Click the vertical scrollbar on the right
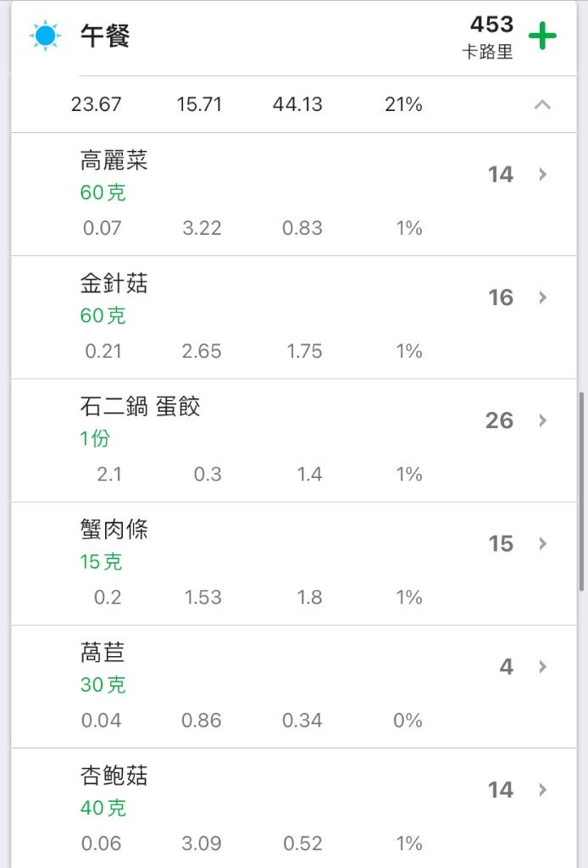The width and height of the screenshot is (588, 868). click(x=581, y=492)
